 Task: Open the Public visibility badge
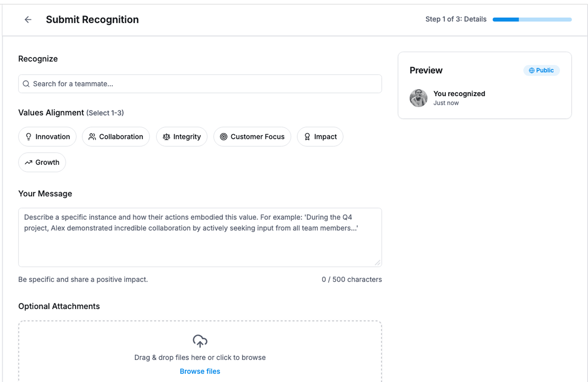[x=541, y=70]
